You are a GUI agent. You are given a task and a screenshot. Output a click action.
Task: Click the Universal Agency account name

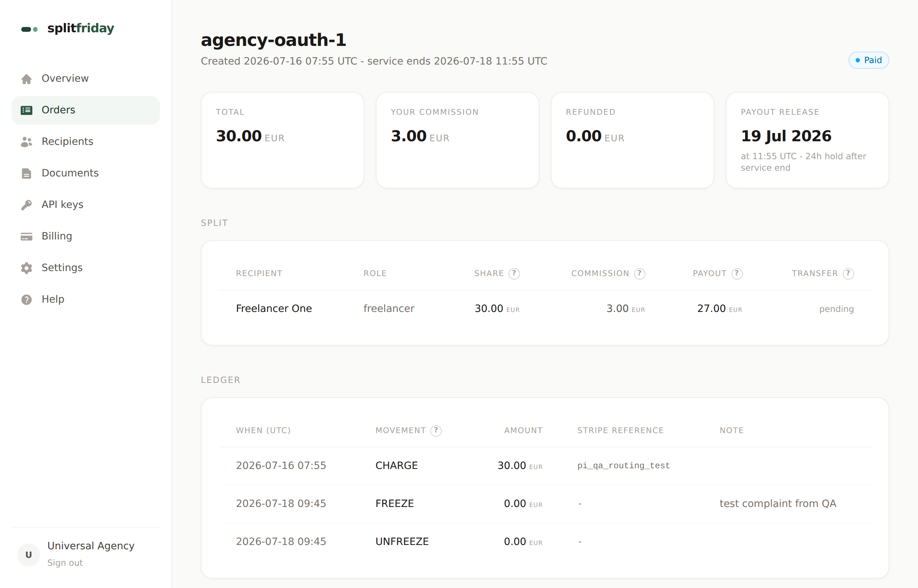click(x=91, y=546)
